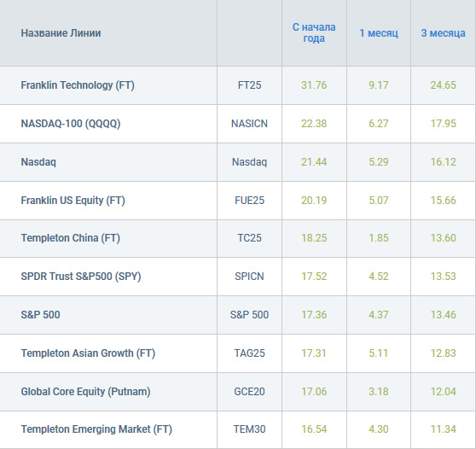Image resolution: width=476 pixels, height=449 pixels.
Task: Select the 11.34 three-month value
Action: [444, 429]
